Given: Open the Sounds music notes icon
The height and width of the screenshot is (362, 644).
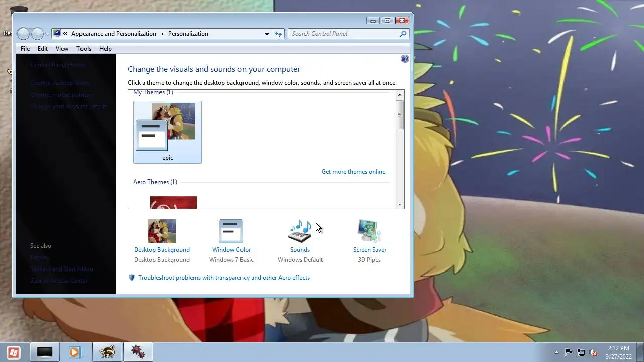Looking at the screenshot, I should [x=300, y=231].
